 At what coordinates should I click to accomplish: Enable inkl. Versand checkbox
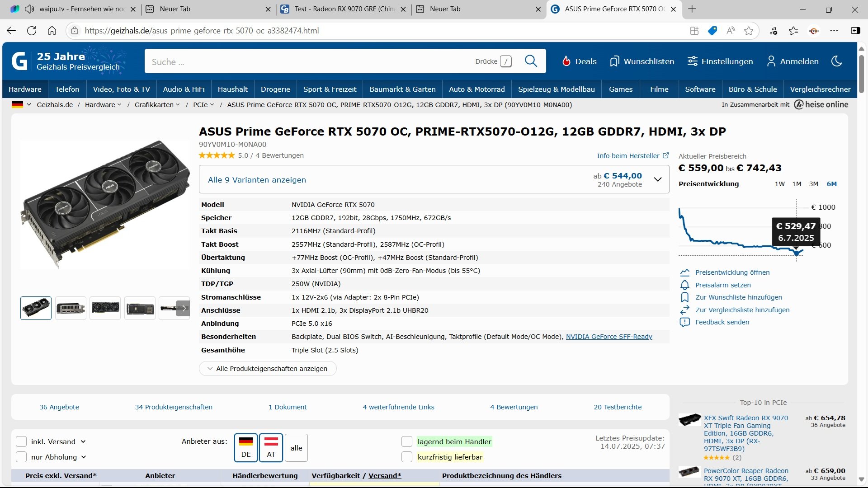pyautogui.click(x=21, y=441)
